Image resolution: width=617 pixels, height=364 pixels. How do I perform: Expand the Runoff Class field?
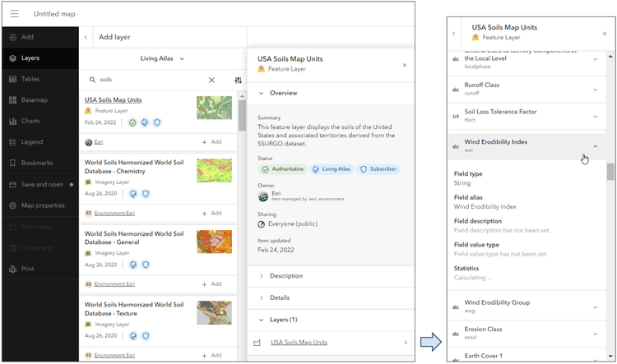[596, 88]
